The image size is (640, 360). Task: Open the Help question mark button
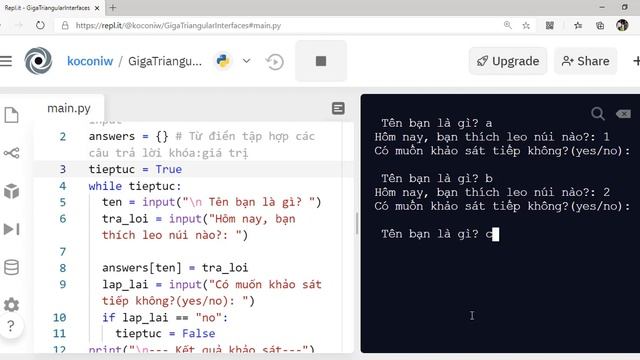[x=11, y=326]
